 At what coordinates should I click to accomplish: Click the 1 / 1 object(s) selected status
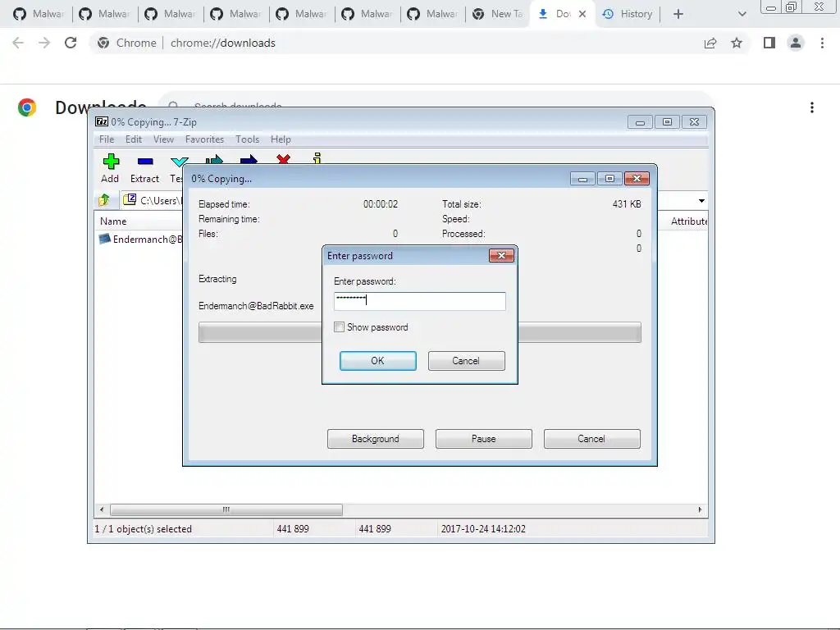pyautogui.click(x=143, y=529)
